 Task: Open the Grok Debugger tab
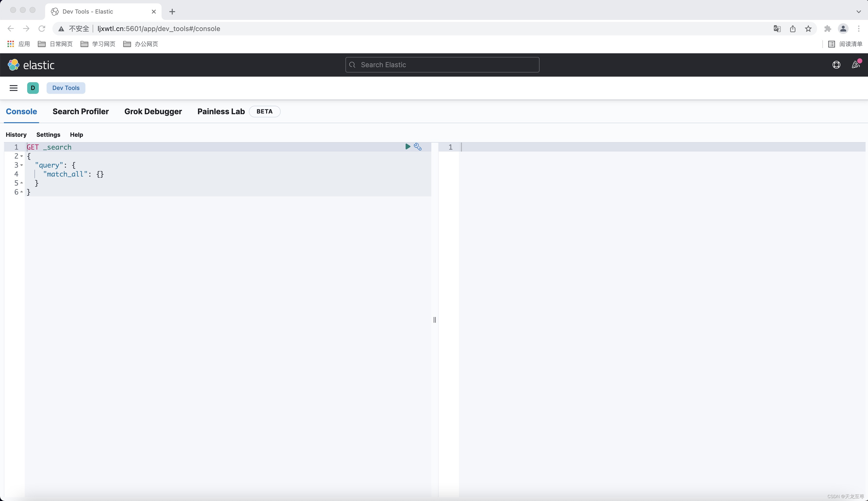click(x=153, y=112)
